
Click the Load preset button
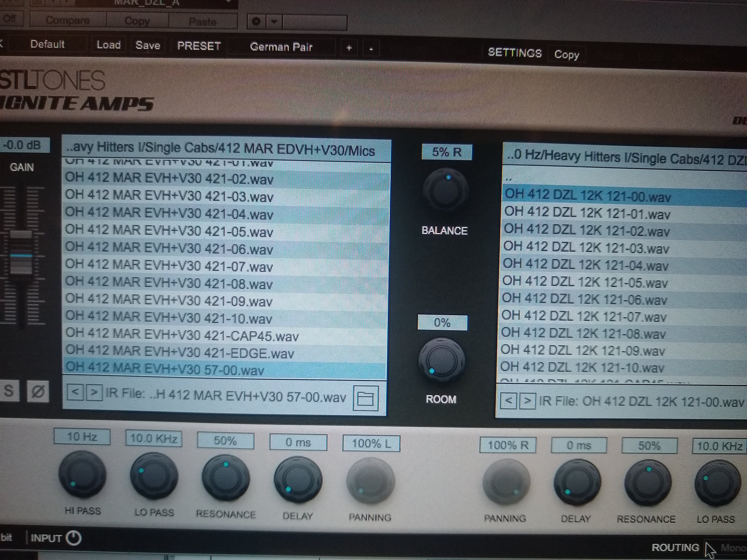(x=109, y=45)
